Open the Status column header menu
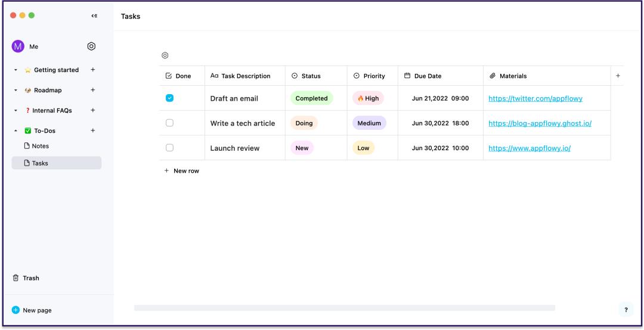 tap(316, 76)
